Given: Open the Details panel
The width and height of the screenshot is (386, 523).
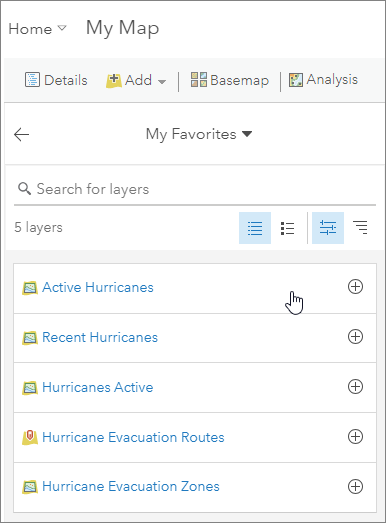Looking at the screenshot, I should click(56, 80).
